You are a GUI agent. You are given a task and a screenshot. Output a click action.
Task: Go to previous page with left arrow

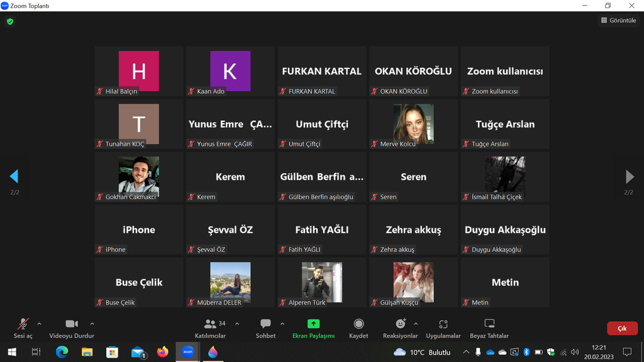pos(14,177)
